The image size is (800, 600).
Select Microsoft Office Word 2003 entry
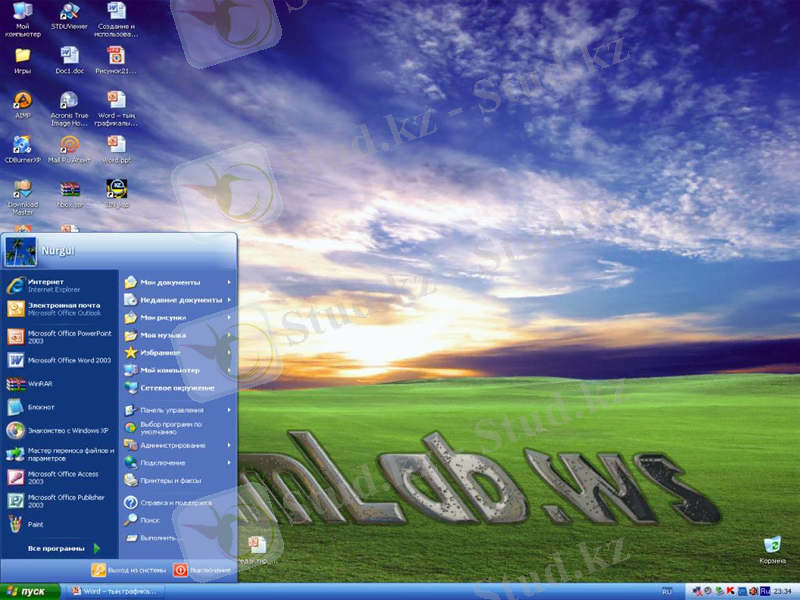[68, 360]
